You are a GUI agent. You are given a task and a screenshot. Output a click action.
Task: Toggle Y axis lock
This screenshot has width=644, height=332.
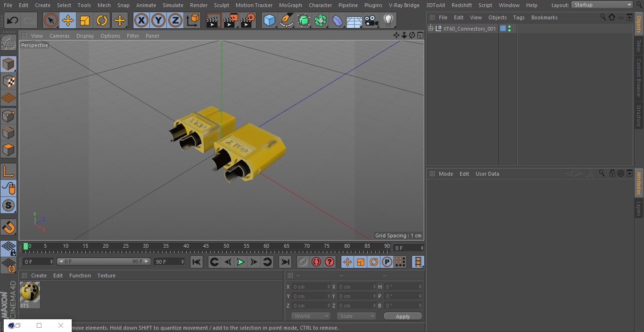pyautogui.click(x=158, y=20)
